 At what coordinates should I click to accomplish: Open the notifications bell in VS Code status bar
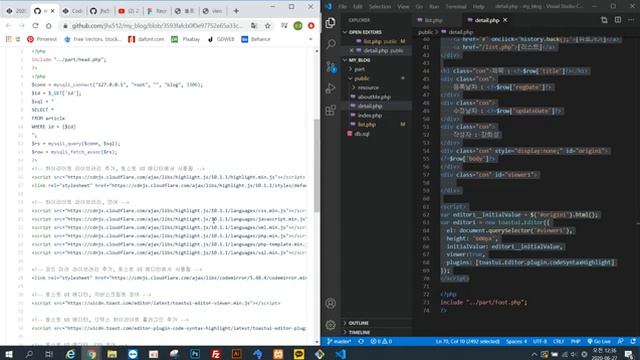point(633,341)
